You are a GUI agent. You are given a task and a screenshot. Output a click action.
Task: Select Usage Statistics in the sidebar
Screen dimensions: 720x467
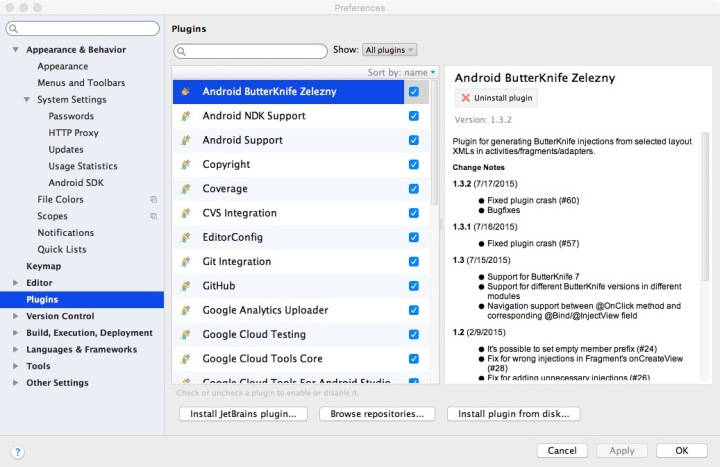tap(83, 166)
